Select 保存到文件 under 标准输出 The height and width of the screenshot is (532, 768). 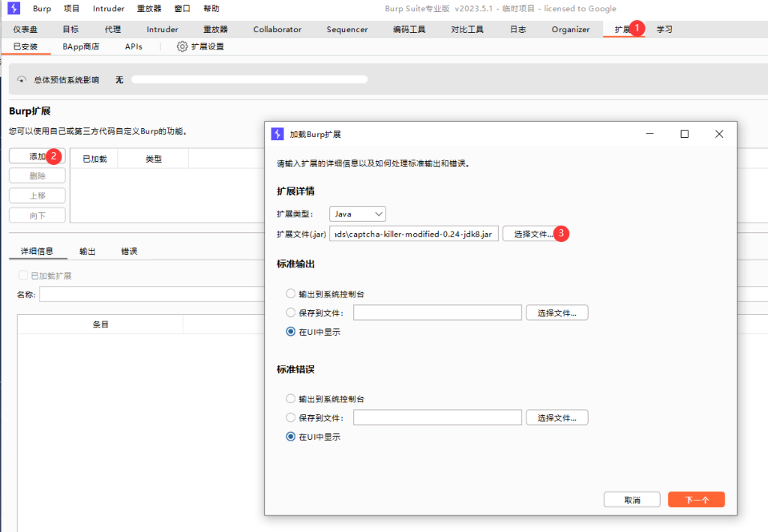(290, 312)
